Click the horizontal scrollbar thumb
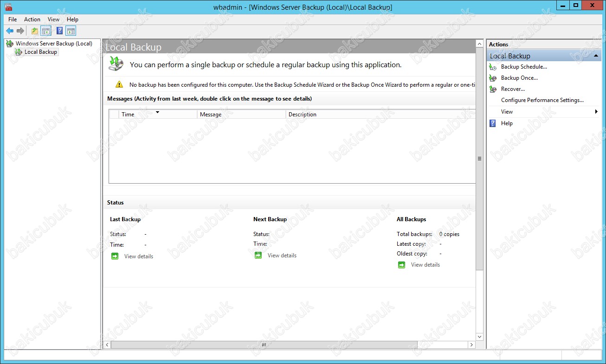The image size is (606, 364). click(x=264, y=345)
